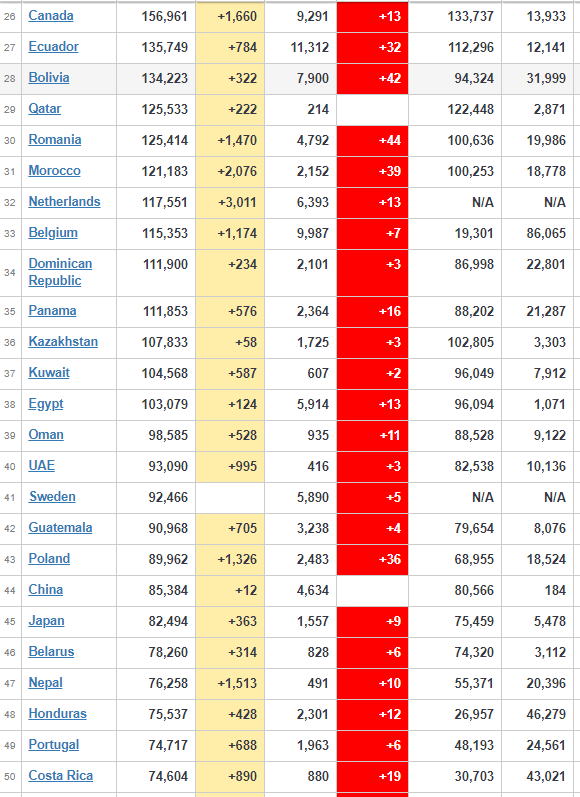580x797 pixels.
Task: Select the Kuwait link
Action: (49, 373)
